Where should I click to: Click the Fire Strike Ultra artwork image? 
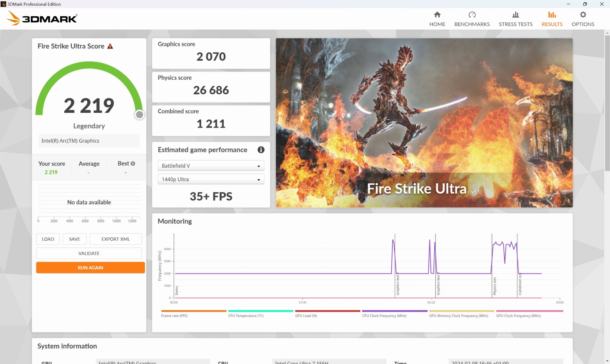pyautogui.click(x=424, y=123)
